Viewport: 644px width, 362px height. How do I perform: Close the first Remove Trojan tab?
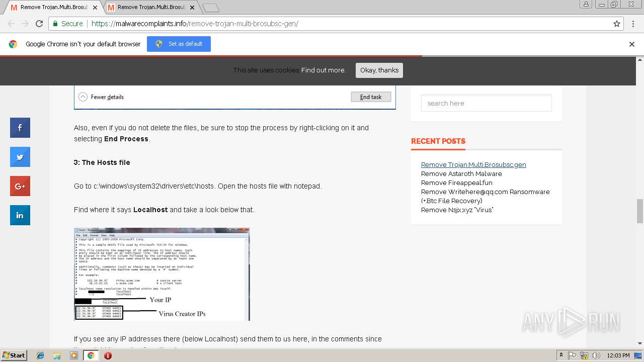pos(95,8)
